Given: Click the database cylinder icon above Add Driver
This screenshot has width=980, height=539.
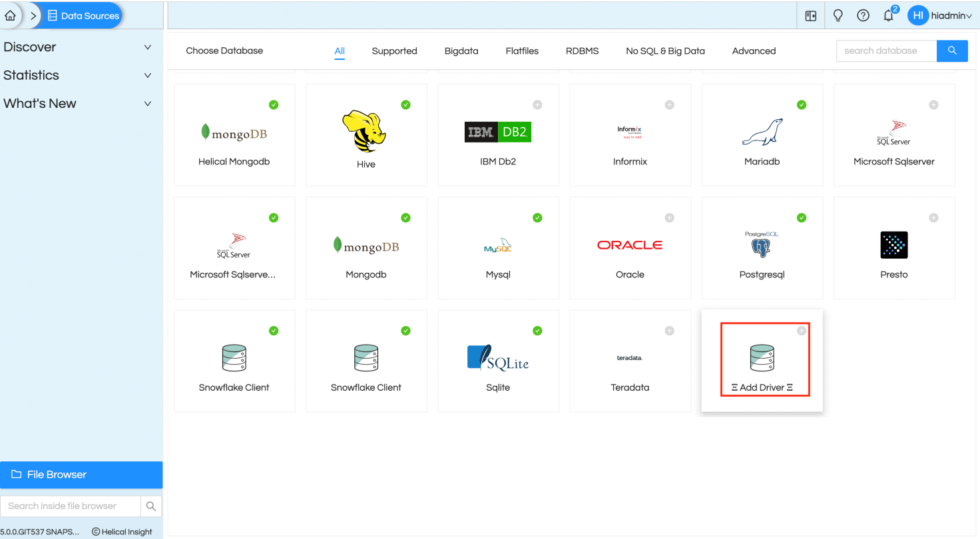Looking at the screenshot, I should click(x=762, y=357).
